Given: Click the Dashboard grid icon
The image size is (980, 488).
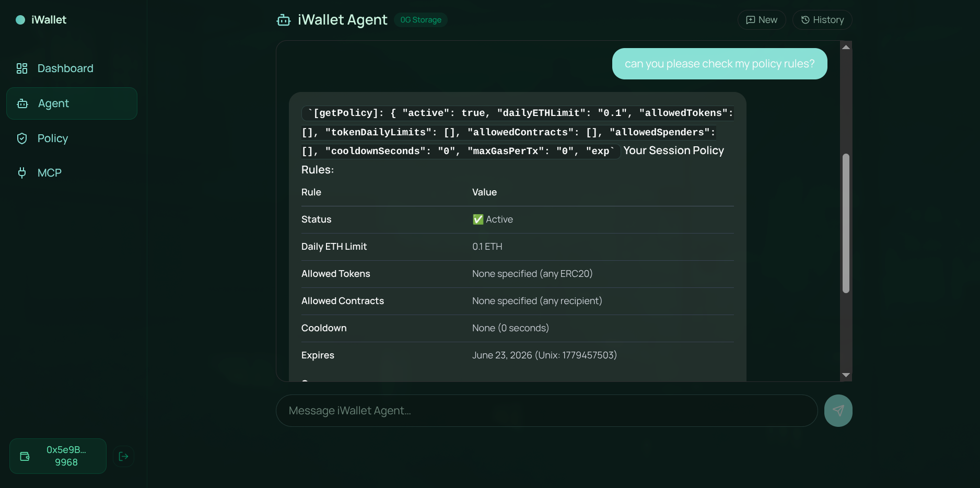Looking at the screenshot, I should tap(22, 68).
